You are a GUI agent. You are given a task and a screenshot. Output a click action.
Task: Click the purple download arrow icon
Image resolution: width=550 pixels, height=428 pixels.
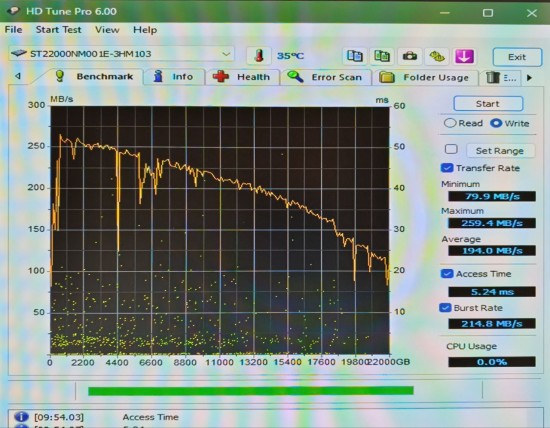464,56
